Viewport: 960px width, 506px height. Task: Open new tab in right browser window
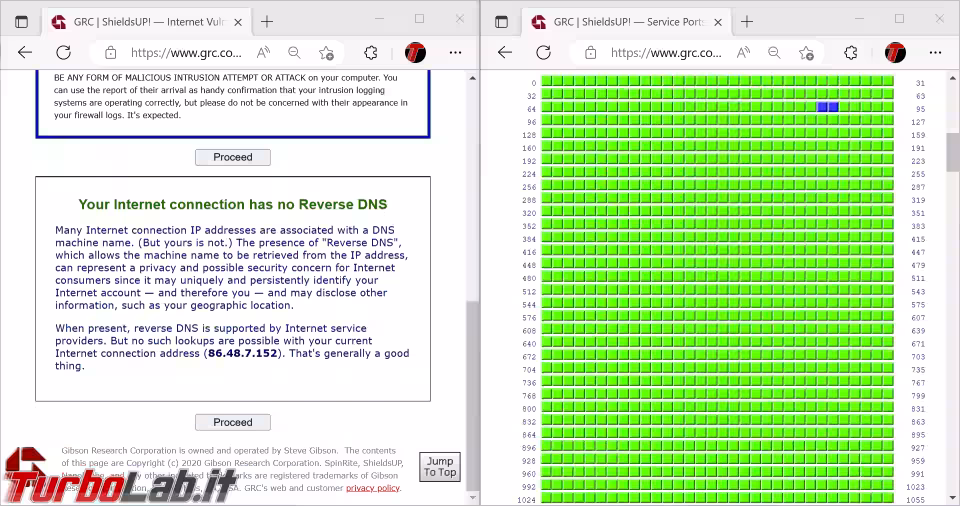[x=747, y=22]
